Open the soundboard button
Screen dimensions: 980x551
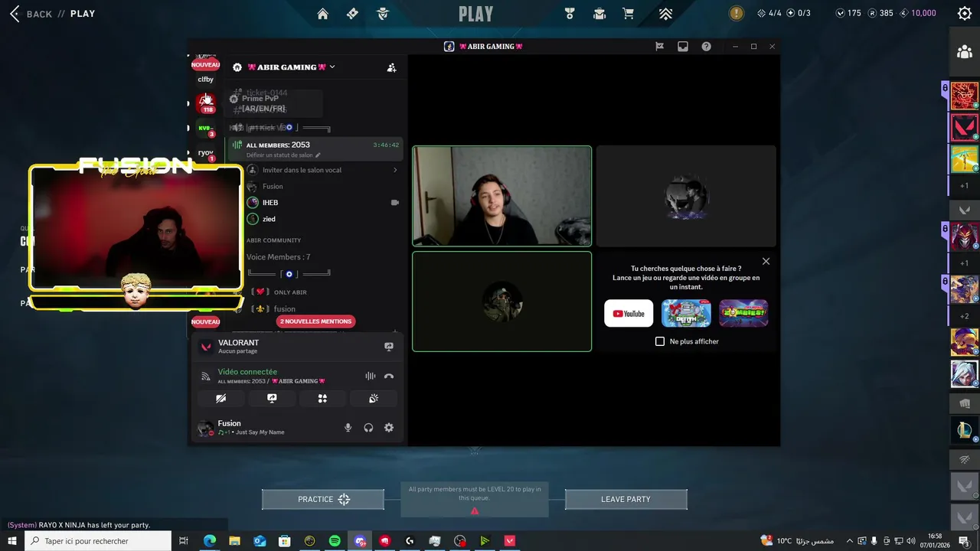374,399
